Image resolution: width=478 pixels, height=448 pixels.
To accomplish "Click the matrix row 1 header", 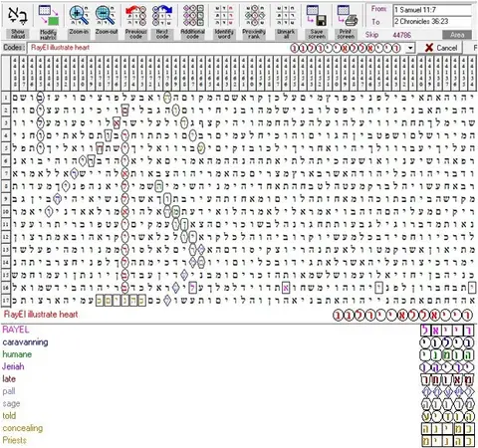I will [6, 98].
